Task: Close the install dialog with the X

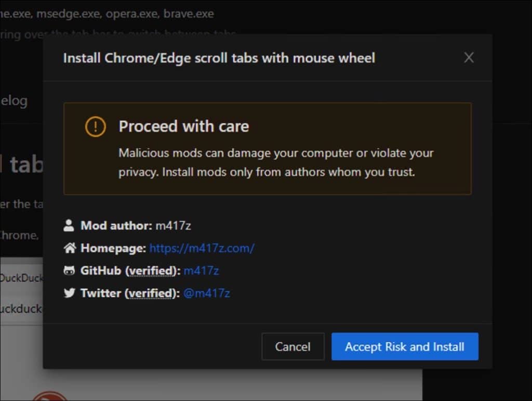Action: pyautogui.click(x=469, y=57)
